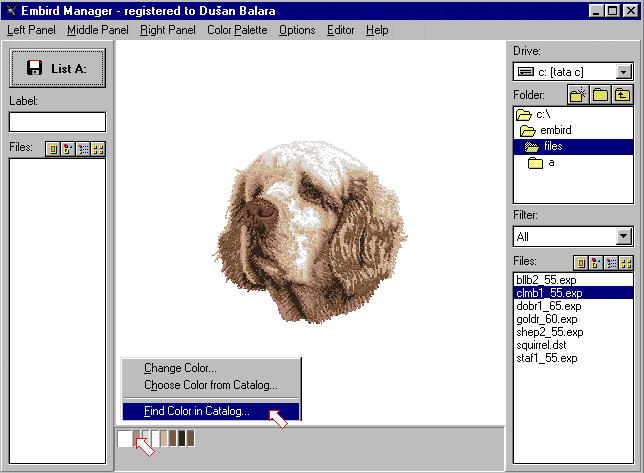
Task: Click the create new folder sparkle icon
Action: (578, 95)
